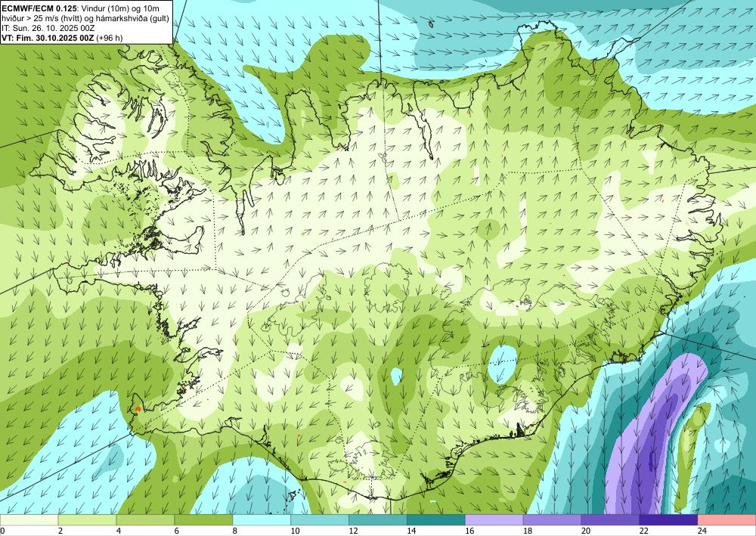Click the legend label "6"
Viewport: 756px width, 536px height.
pos(176,531)
